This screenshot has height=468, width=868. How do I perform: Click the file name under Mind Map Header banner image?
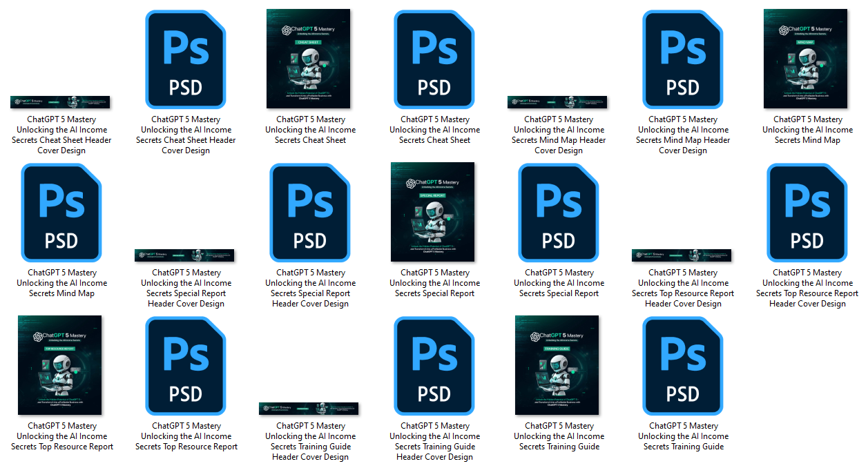(559, 135)
